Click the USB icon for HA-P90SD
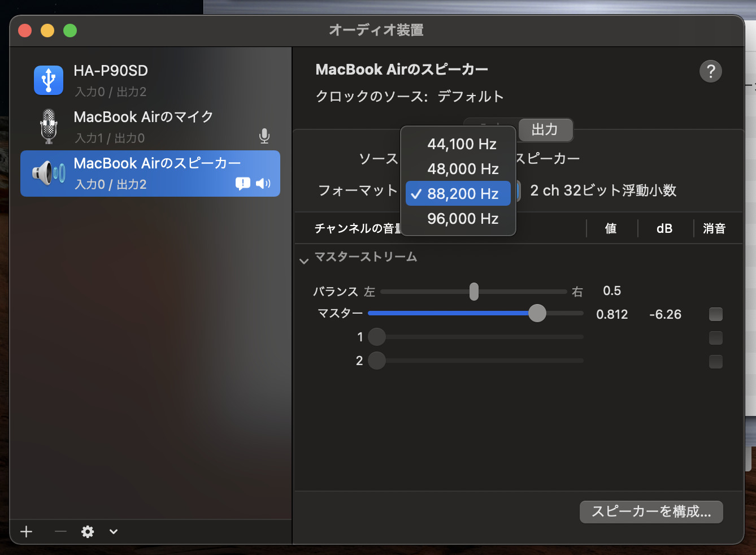 49,80
